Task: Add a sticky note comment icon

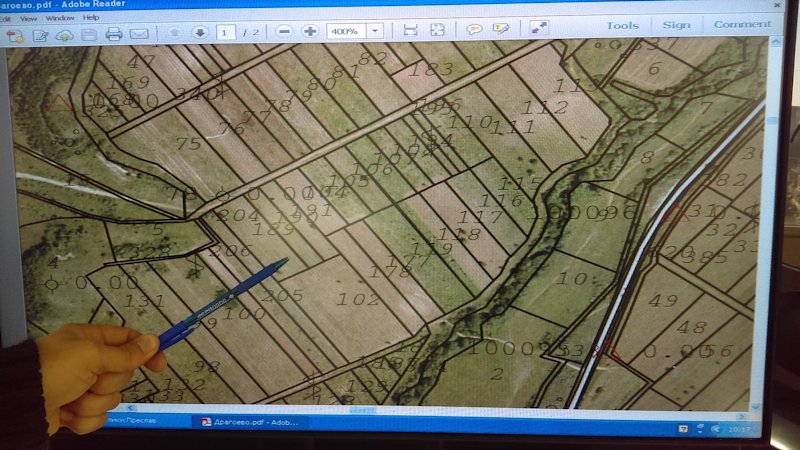Action: tap(474, 29)
